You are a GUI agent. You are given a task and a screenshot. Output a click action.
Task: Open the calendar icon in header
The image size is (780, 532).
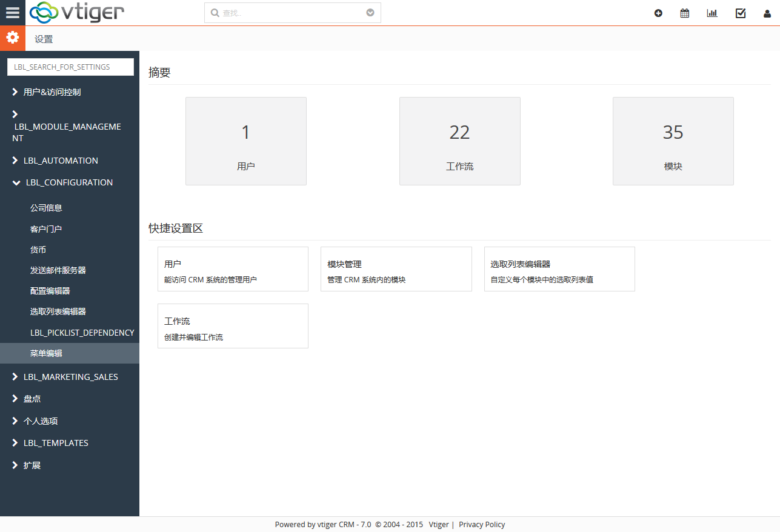[685, 13]
